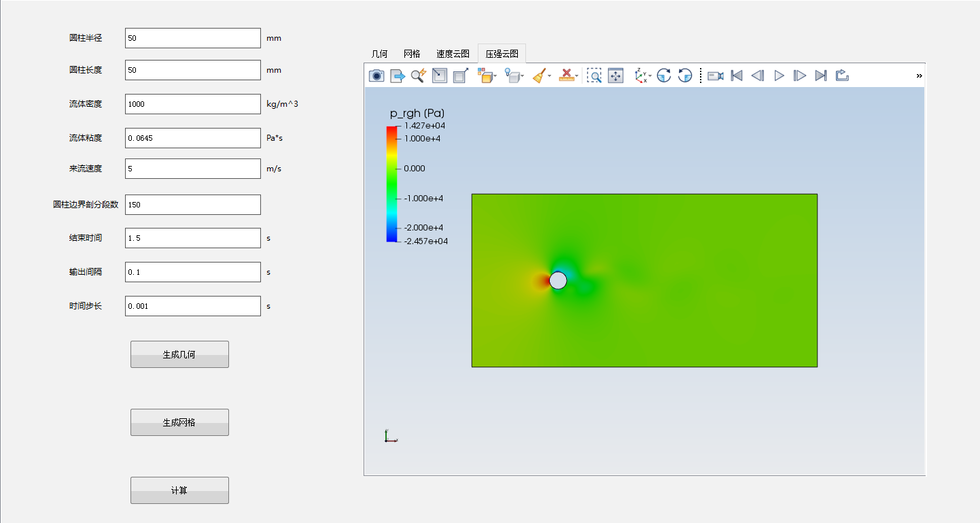980x523 pixels.
Task: Click the 生成几何 button
Action: coord(179,354)
